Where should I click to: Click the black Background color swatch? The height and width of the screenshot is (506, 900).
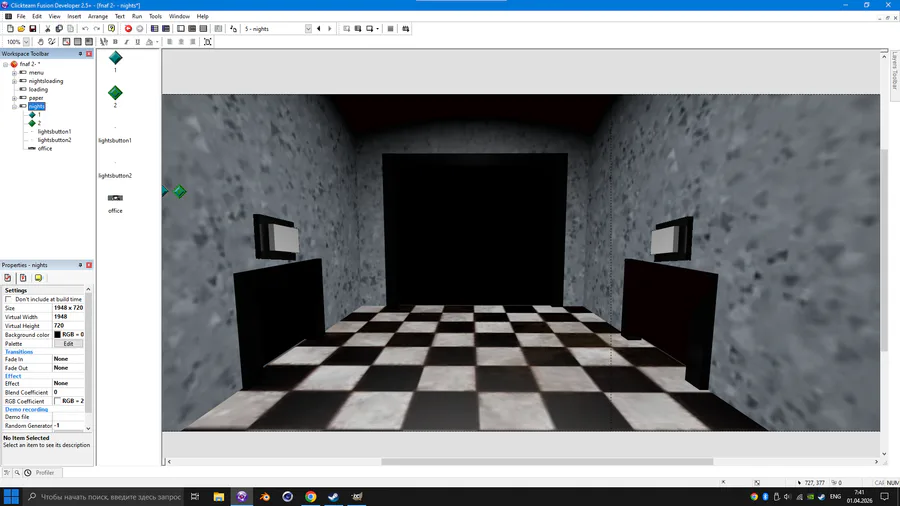[x=57, y=334]
